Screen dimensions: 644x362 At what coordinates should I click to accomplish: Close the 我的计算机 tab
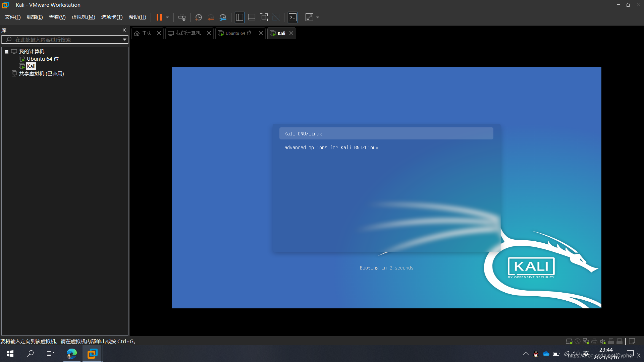(x=209, y=33)
